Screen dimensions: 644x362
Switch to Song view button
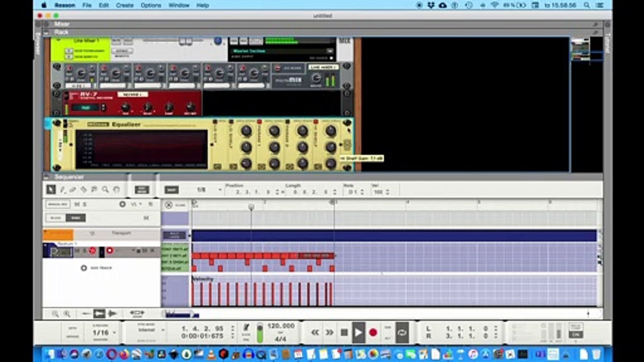click(76, 218)
